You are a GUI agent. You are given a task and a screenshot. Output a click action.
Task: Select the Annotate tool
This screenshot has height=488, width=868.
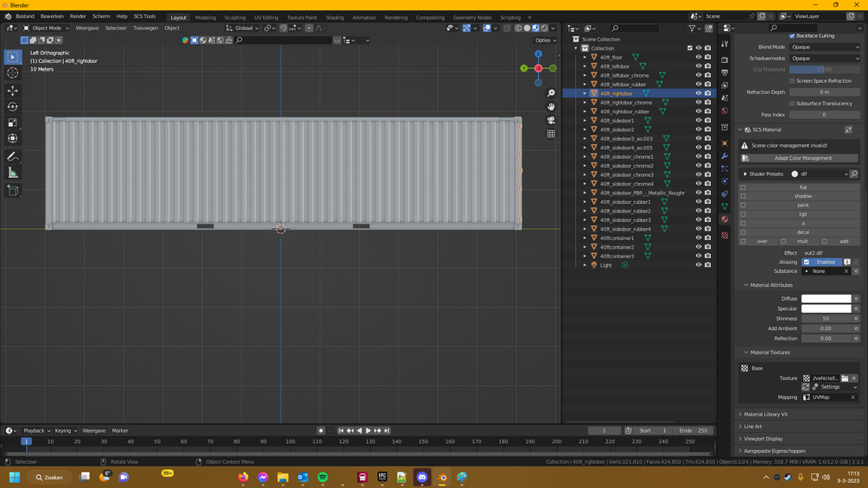[x=13, y=156]
